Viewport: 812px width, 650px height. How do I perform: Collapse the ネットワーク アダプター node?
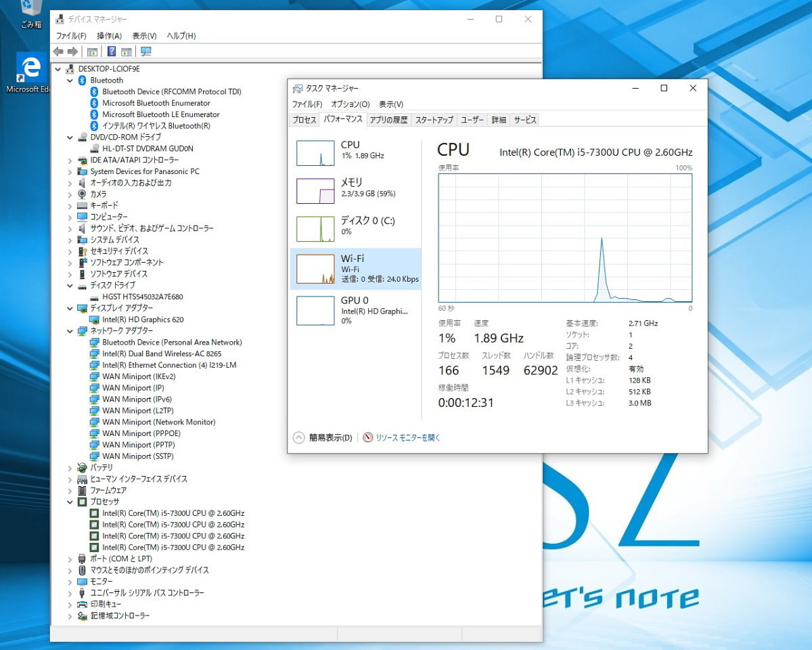(x=70, y=330)
